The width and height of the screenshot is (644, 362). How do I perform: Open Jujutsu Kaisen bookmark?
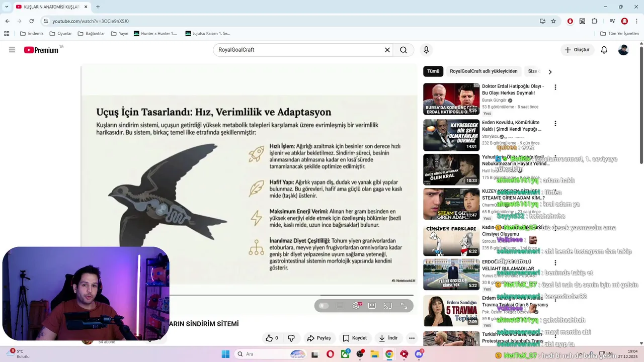pos(208,34)
